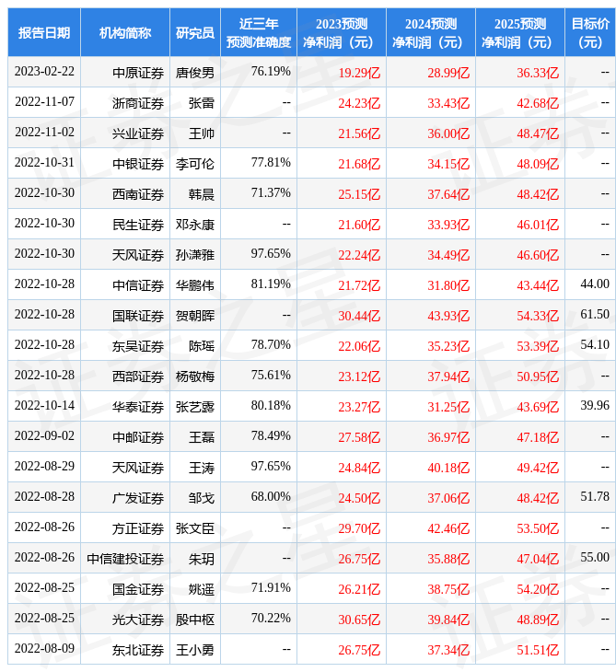
Task: Click the 目标价 column header
Action: tap(590, 32)
